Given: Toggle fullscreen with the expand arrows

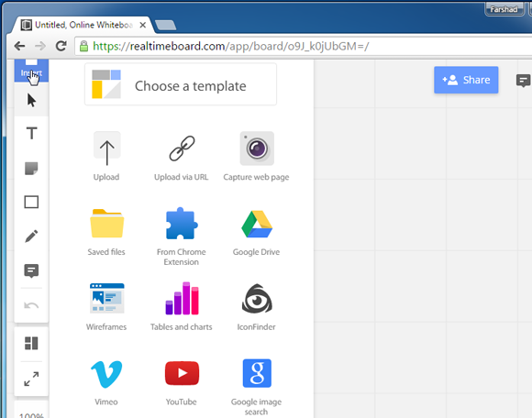Looking at the screenshot, I should pos(31,379).
